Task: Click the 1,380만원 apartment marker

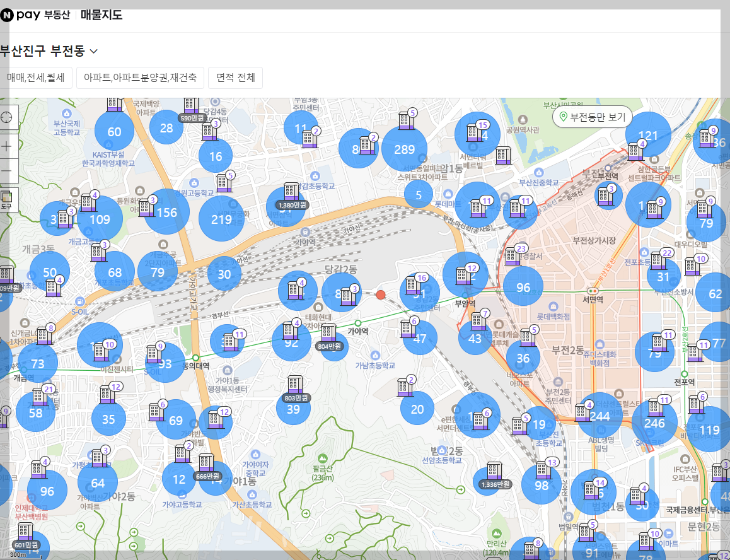Action: 291,197
